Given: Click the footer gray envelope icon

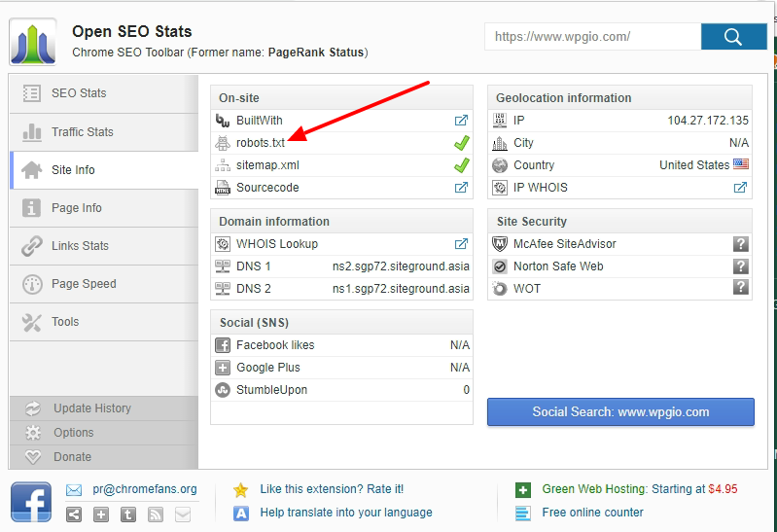Looking at the screenshot, I should (x=183, y=514).
